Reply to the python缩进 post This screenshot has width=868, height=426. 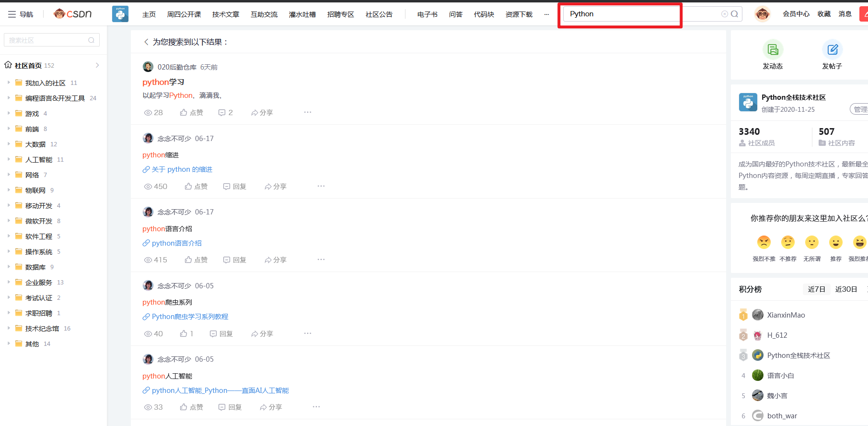point(234,186)
